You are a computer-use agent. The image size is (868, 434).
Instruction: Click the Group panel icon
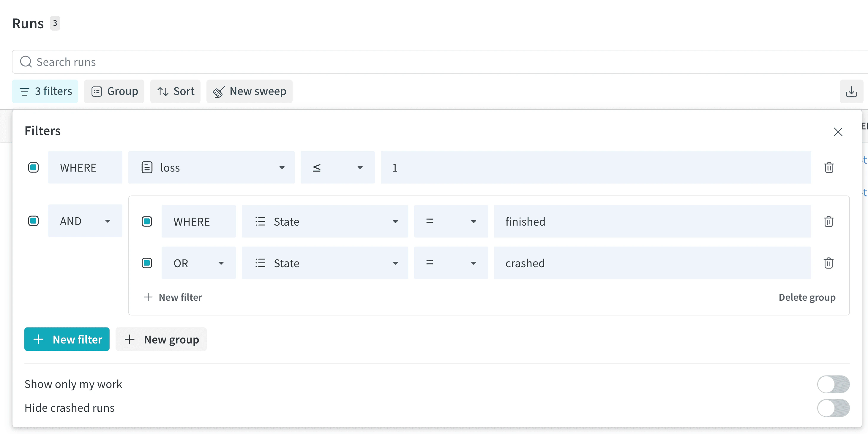97,91
